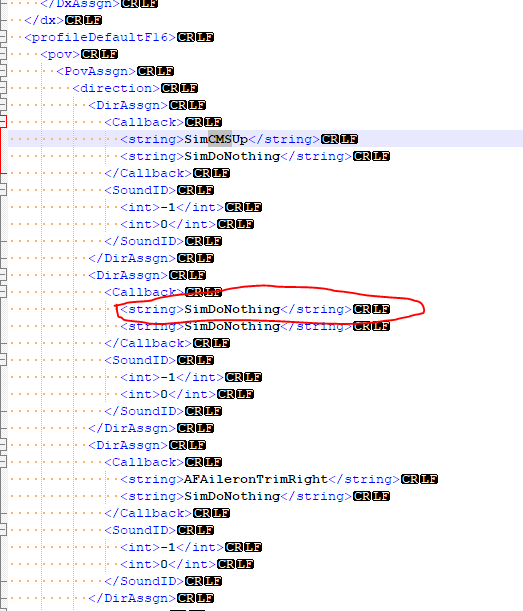The height and width of the screenshot is (611, 523).
Task: Click the SimCMSUp string value
Action: click(x=216, y=139)
